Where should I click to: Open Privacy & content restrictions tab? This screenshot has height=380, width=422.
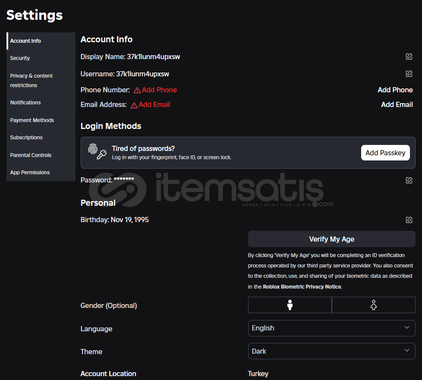coord(41,80)
